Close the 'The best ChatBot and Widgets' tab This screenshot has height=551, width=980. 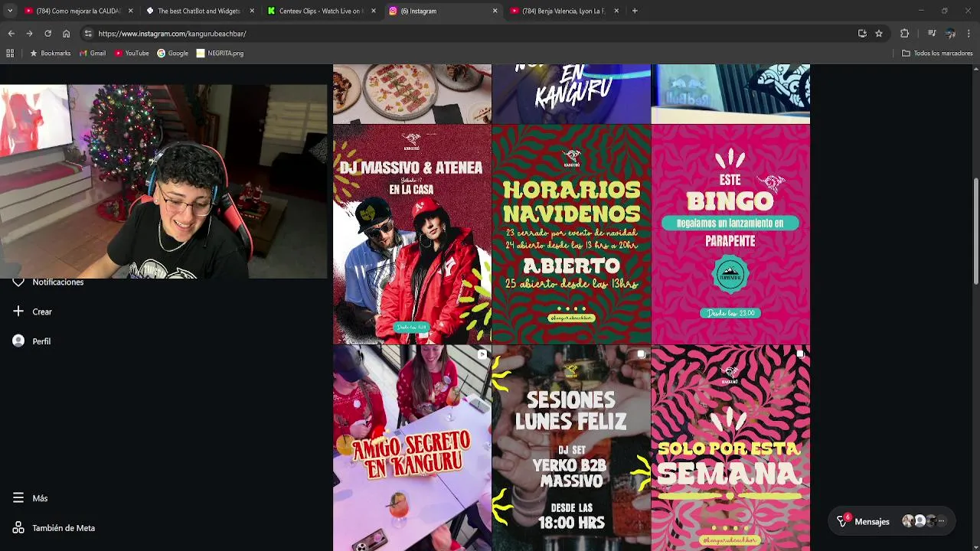[252, 11]
